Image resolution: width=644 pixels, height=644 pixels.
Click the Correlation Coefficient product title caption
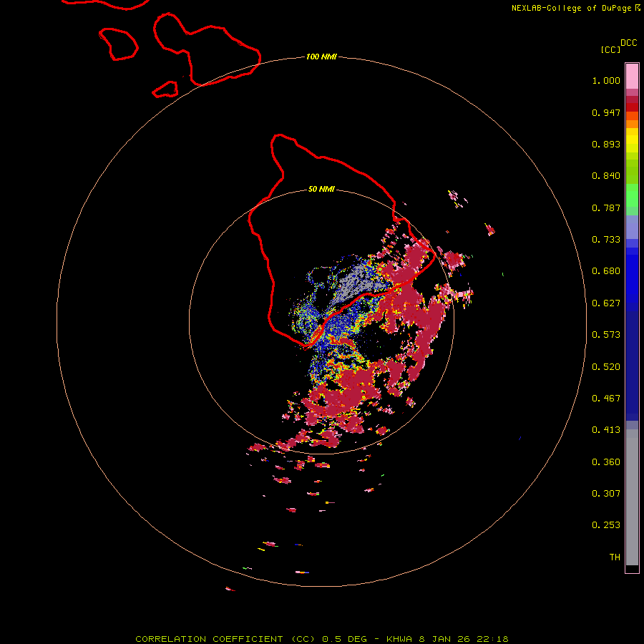coord(322,639)
